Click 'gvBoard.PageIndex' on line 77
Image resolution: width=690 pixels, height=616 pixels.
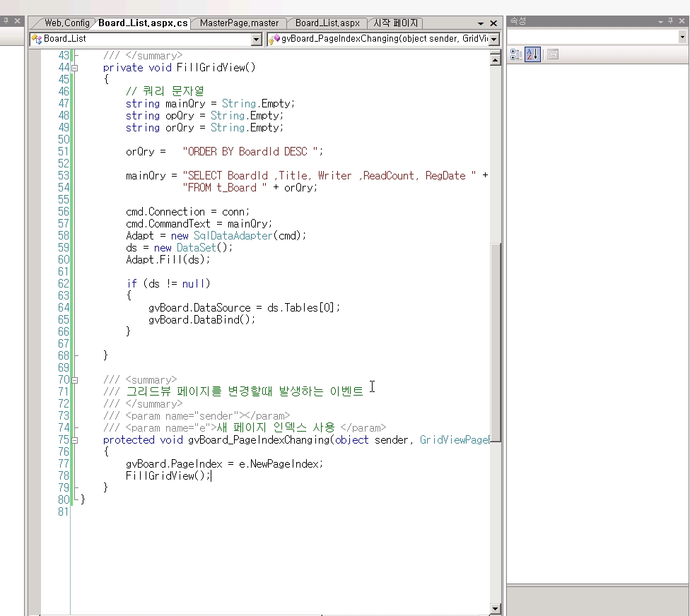coord(174,464)
